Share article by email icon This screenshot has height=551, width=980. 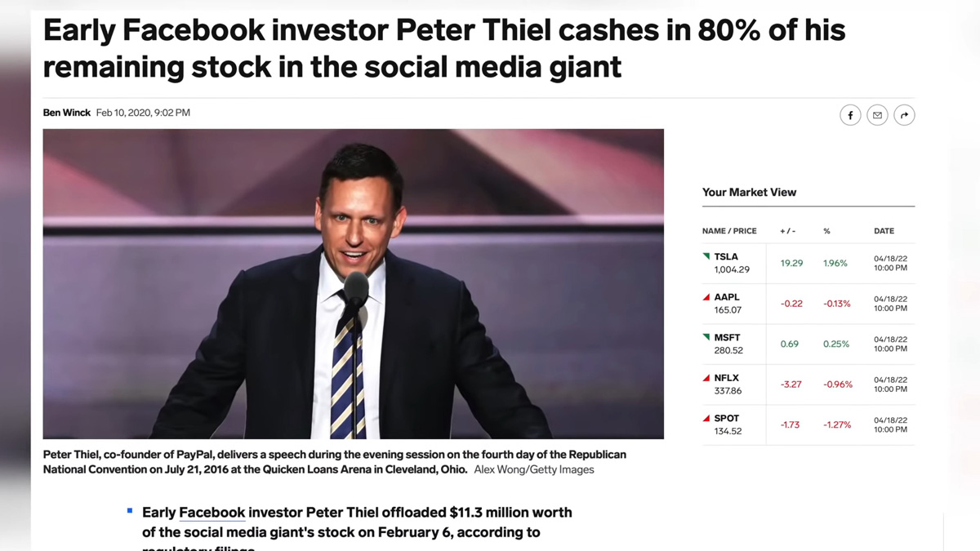click(877, 115)
